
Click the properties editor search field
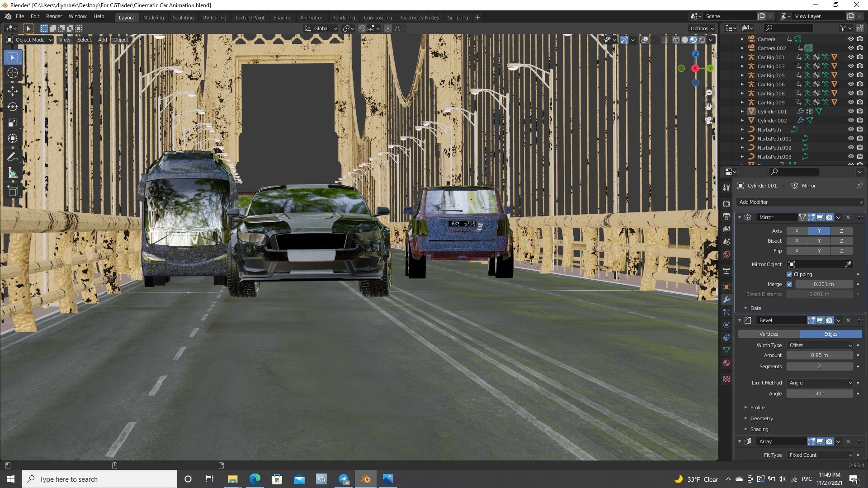pos(794,172)
